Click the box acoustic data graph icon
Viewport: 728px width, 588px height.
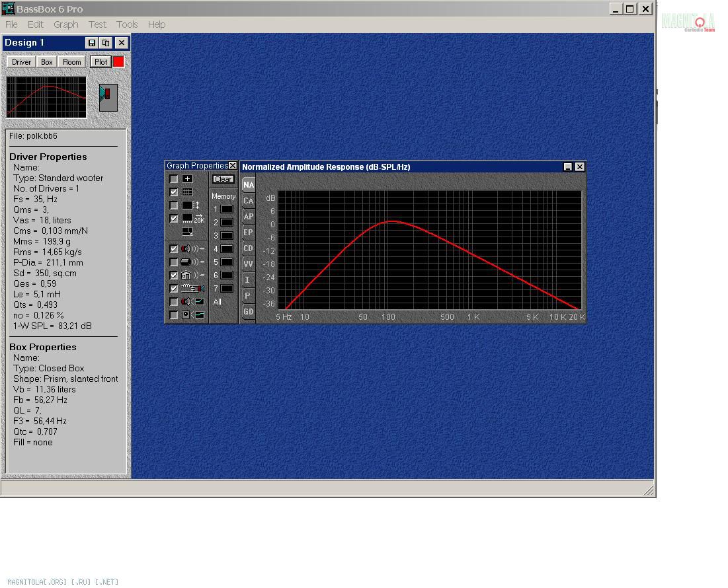[192, 315]
